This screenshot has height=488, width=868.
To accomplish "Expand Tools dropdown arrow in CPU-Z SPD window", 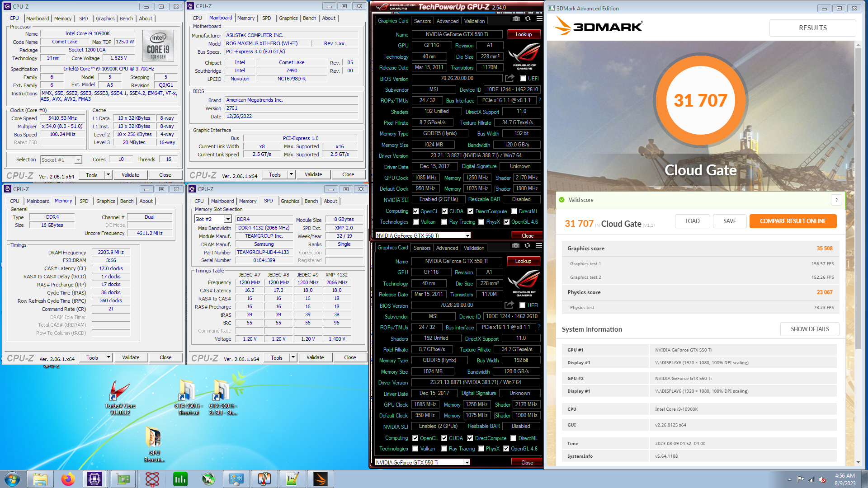I will click(293, 357).
